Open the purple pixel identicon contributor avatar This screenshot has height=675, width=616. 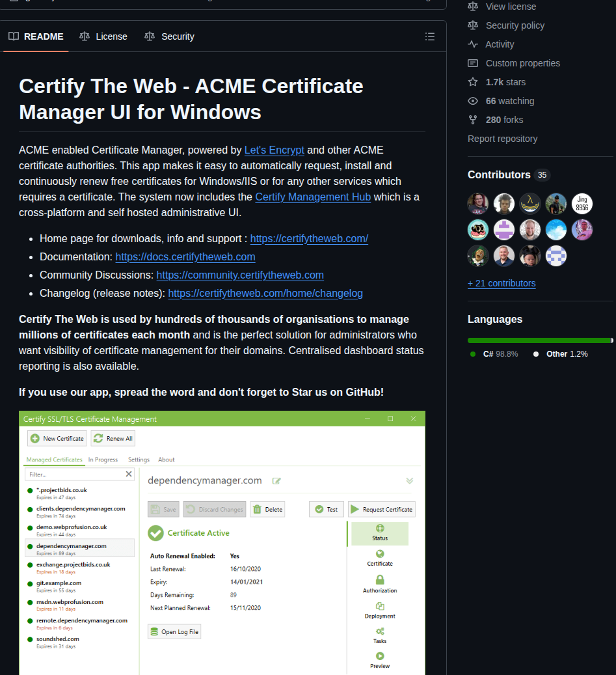click(504, 230)
